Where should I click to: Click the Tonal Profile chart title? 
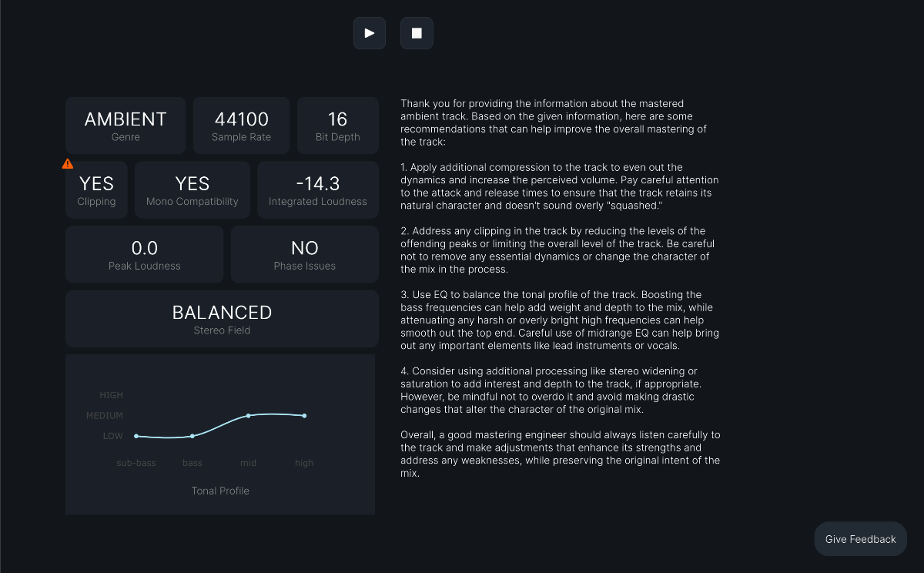point(220,491)
